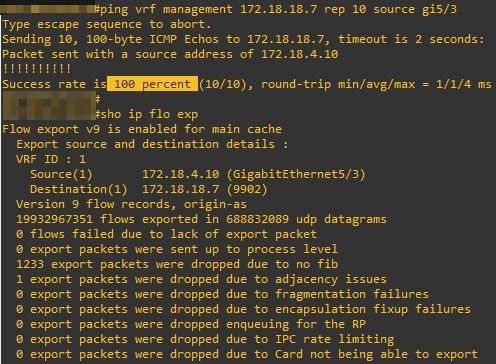Screen dimensions: 496x364
Task: Click the "sho ip flo exp" command
Action: click(149, 114)
